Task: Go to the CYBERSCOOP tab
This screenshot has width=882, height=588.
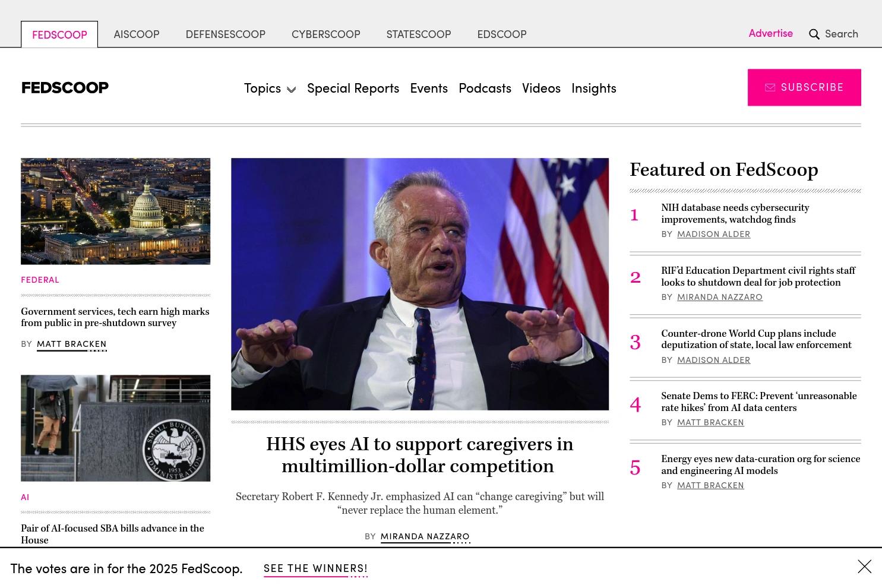Action: tap(326, 34)
